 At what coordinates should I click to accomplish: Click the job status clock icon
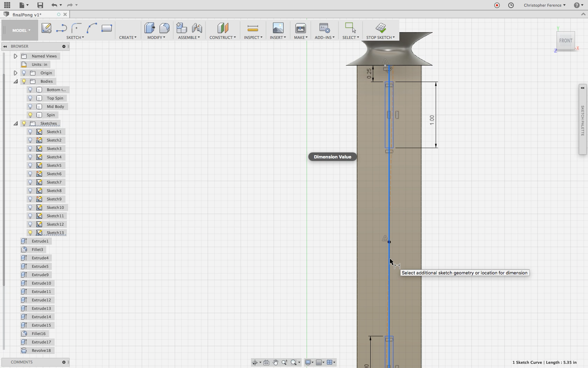pos(511,5)
